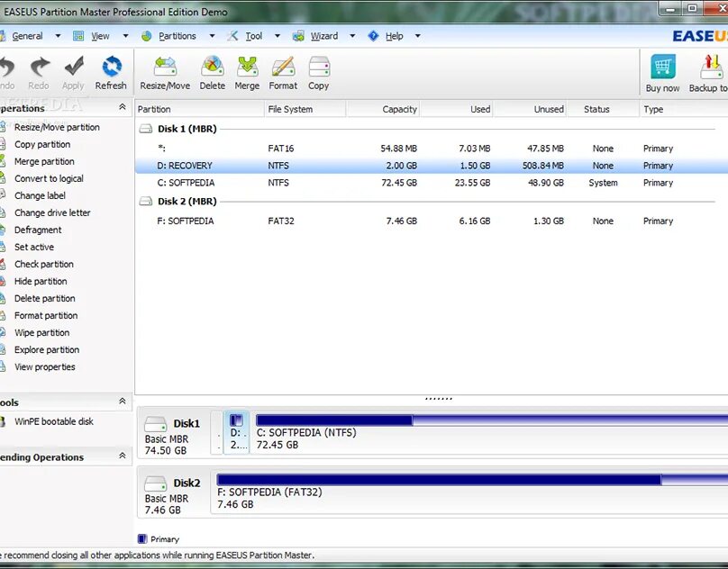Select Delete partition in Operations list
728x569 pixels.
[x=44, y=298]
